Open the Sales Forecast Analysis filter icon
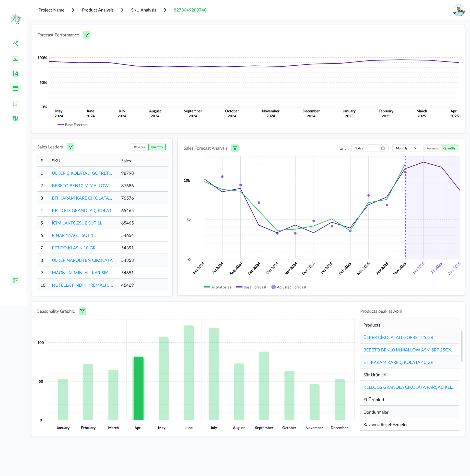The image size is (470, 476). [235, 148]
